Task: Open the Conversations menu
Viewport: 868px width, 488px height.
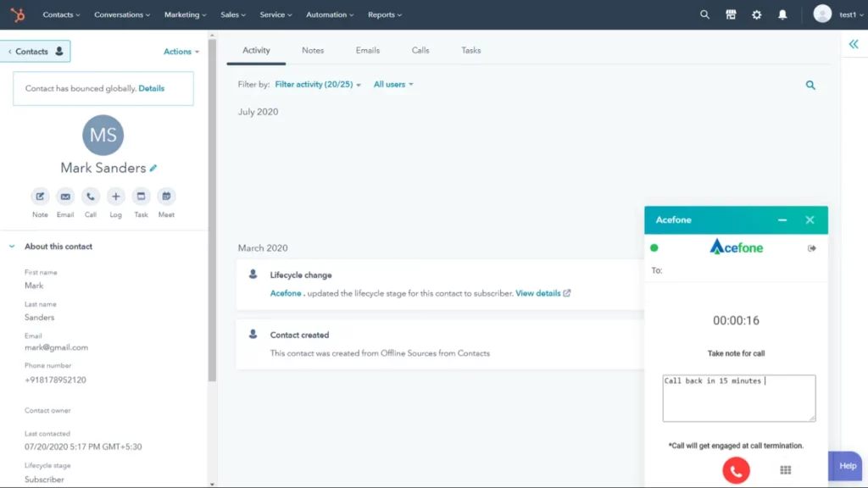Action: [122, 15]
